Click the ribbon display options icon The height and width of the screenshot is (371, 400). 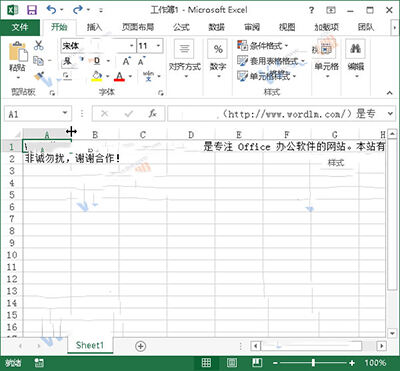click(331, 10)
